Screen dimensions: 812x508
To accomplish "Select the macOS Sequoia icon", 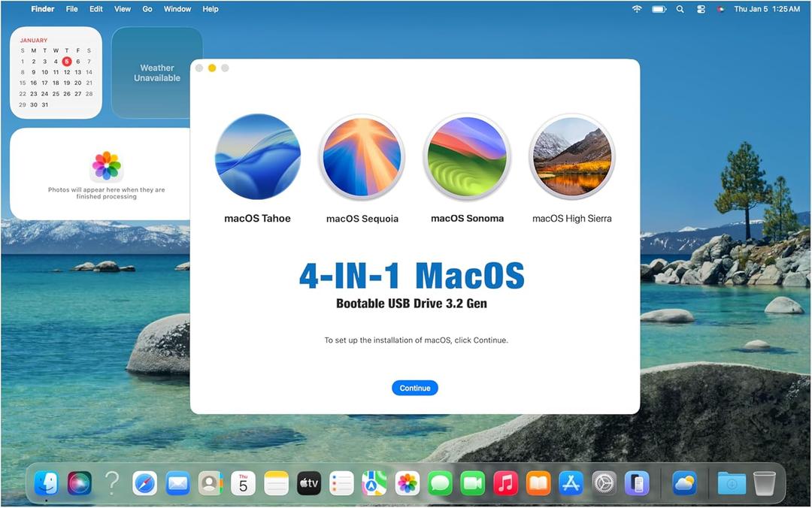I will pos(362,156).
